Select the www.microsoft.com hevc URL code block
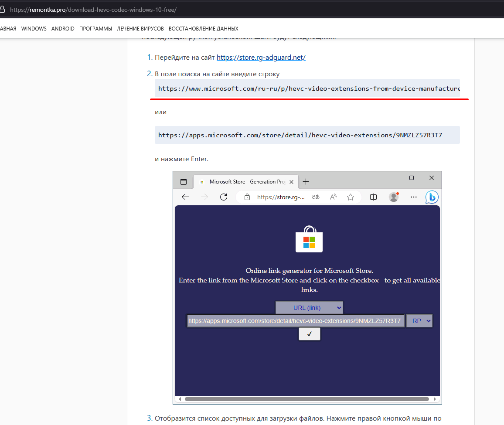504x425 pixels. (x=307, y=88)
